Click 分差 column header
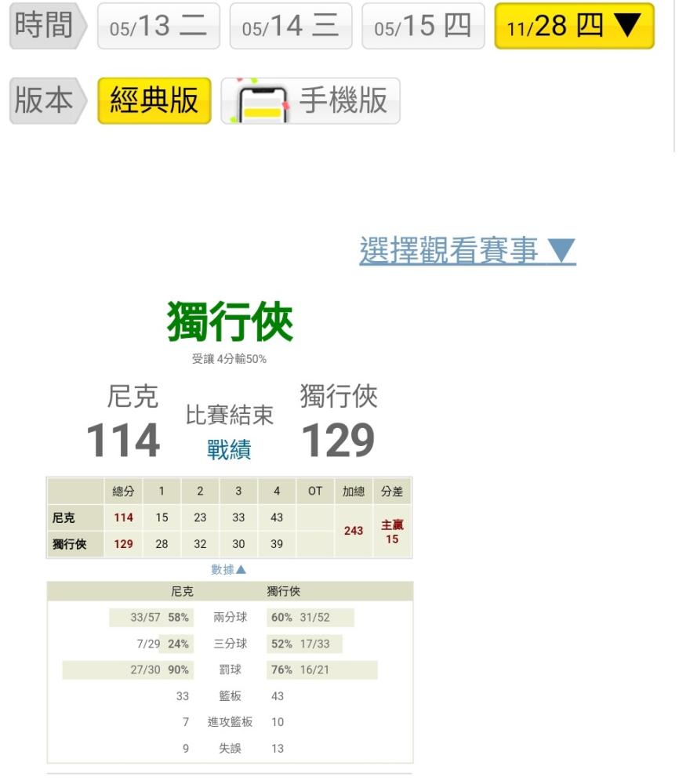The width and height of the screenshot is (697, 784). click(x=392, y=491)
